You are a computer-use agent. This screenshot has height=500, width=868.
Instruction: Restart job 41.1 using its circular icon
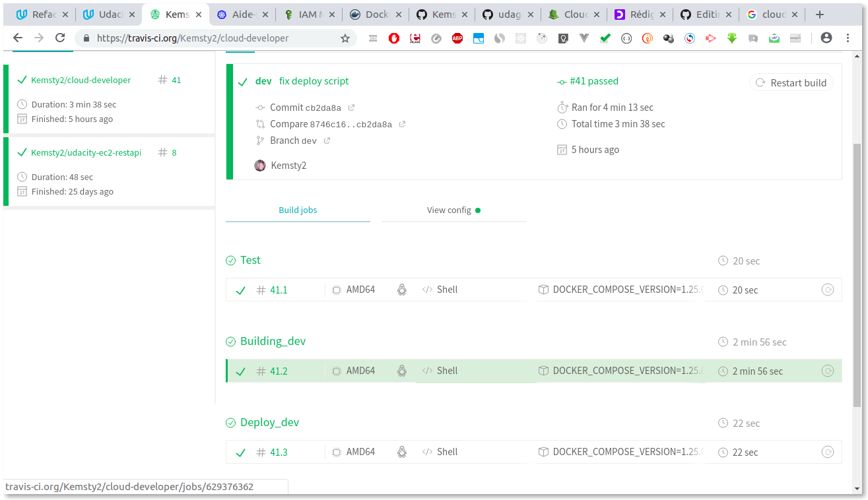coord(827,290)
